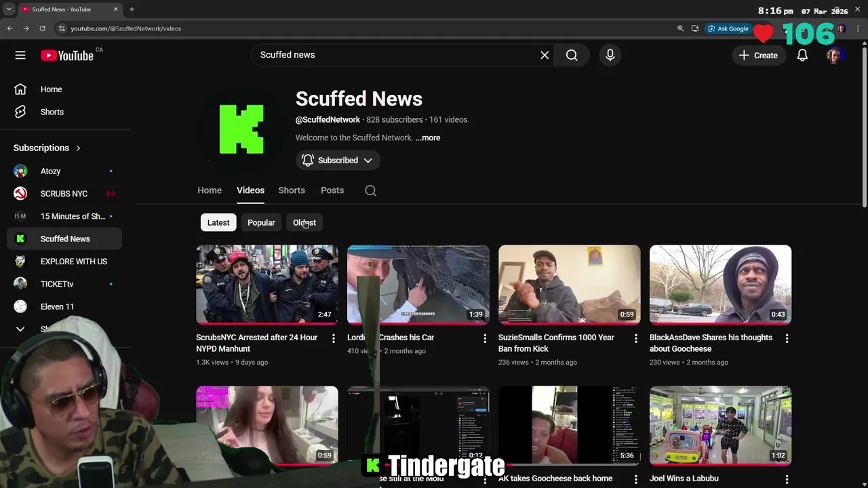Image resolution: width=868 pixels, height=488 pixels.
Task: Switch to the channel Shorts tab
Action: 292,190
